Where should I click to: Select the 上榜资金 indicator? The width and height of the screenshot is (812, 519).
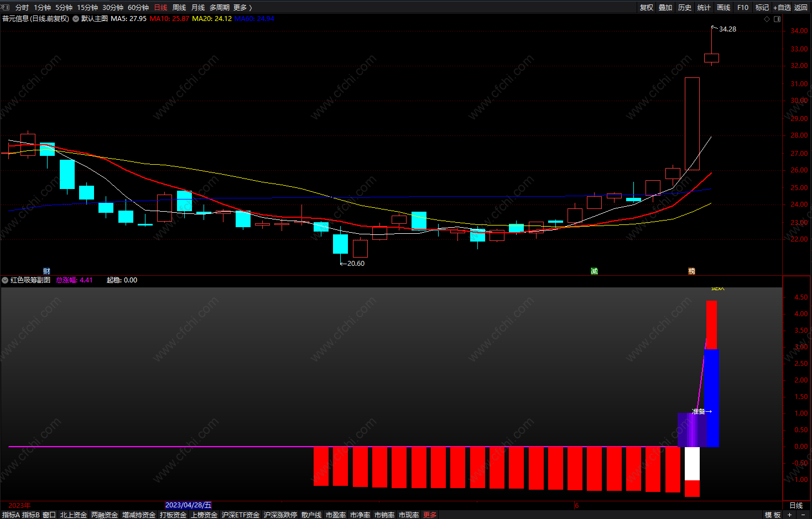click(204, 515)
